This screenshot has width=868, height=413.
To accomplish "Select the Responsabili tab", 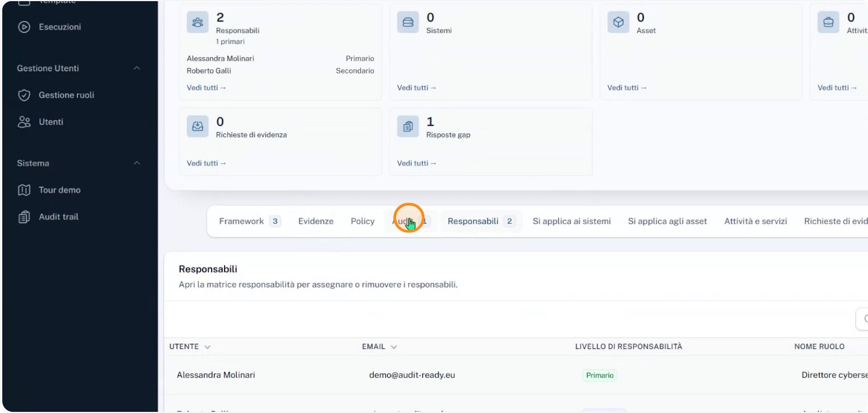I will coord(481,221).
